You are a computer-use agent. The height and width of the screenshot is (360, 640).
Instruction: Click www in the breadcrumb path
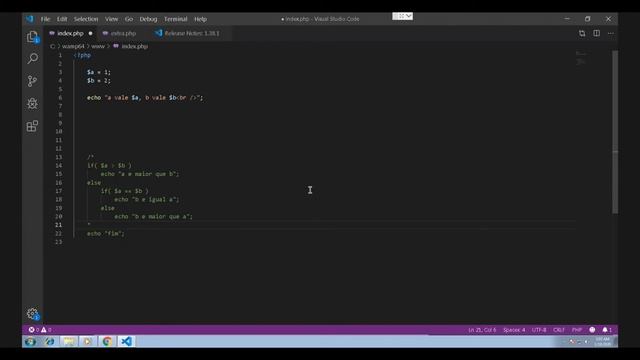pyautogui.click(x=98, y=46)
